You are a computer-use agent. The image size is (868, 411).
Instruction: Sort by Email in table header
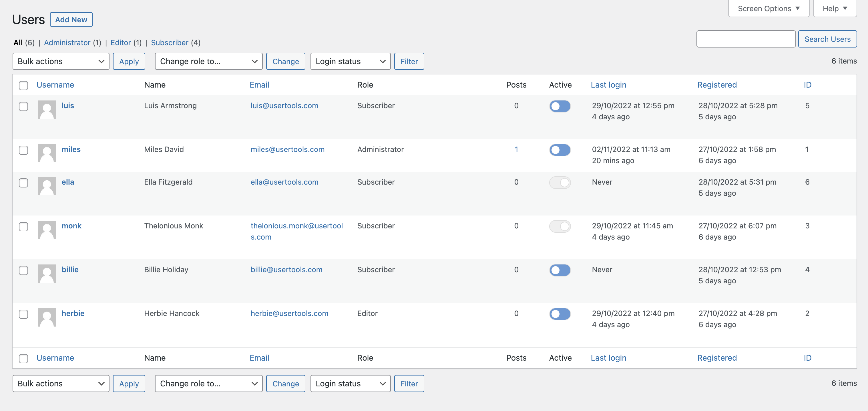(x=259, y=85)
